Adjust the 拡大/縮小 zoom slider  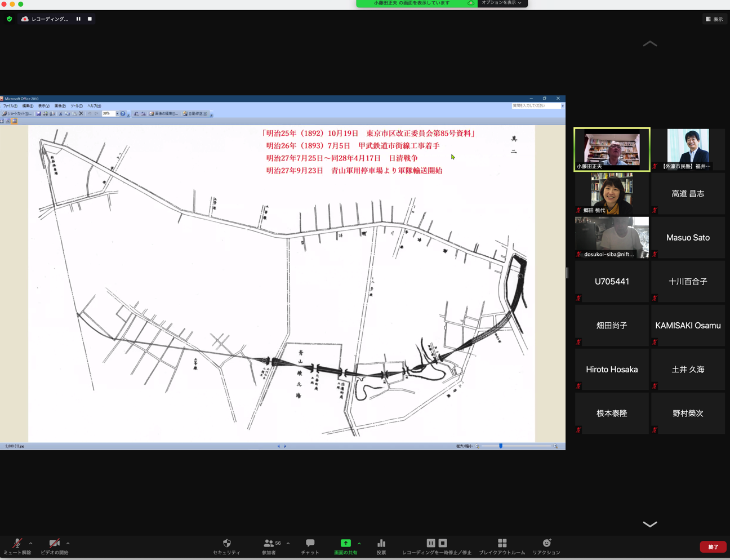pos(500,446)
